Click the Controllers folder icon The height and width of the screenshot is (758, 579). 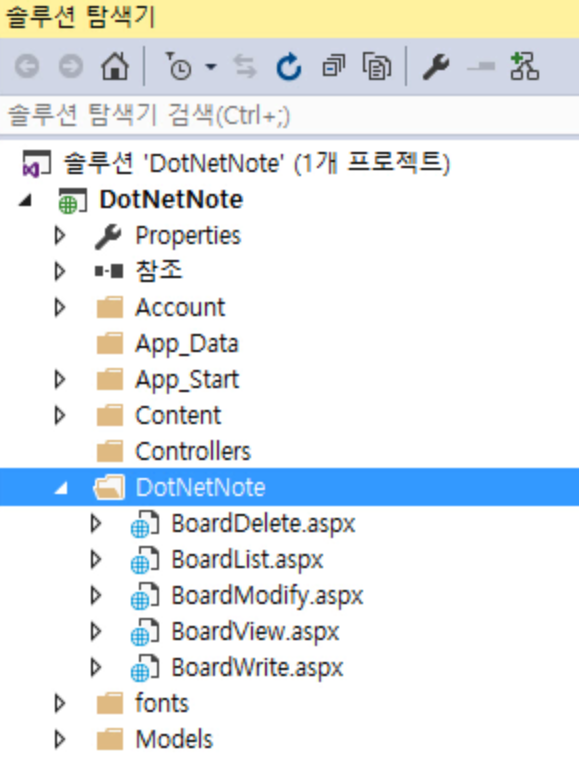click(x=110, y=452)
